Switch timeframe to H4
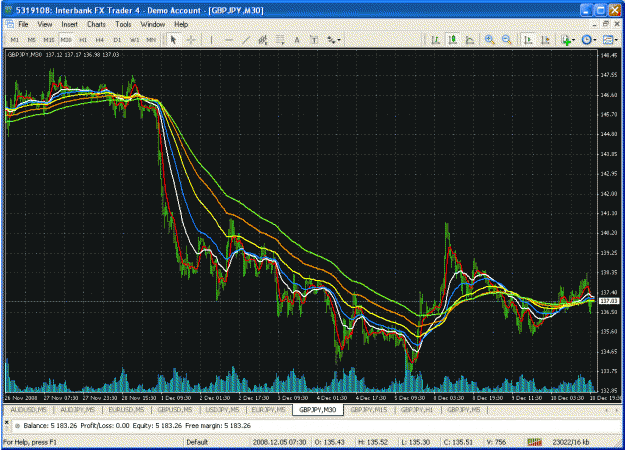The height and width of the screenshot is (450, 625). (x=100, y=40)
